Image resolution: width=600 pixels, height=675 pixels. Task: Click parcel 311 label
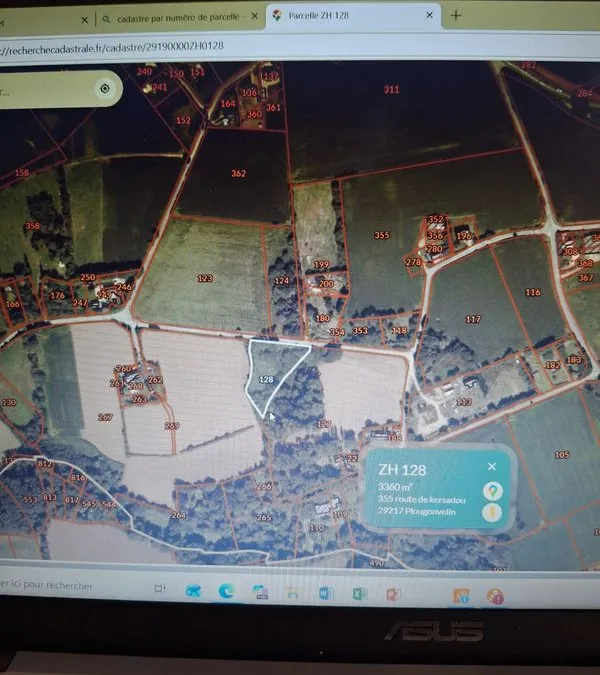tap(391, 90)
